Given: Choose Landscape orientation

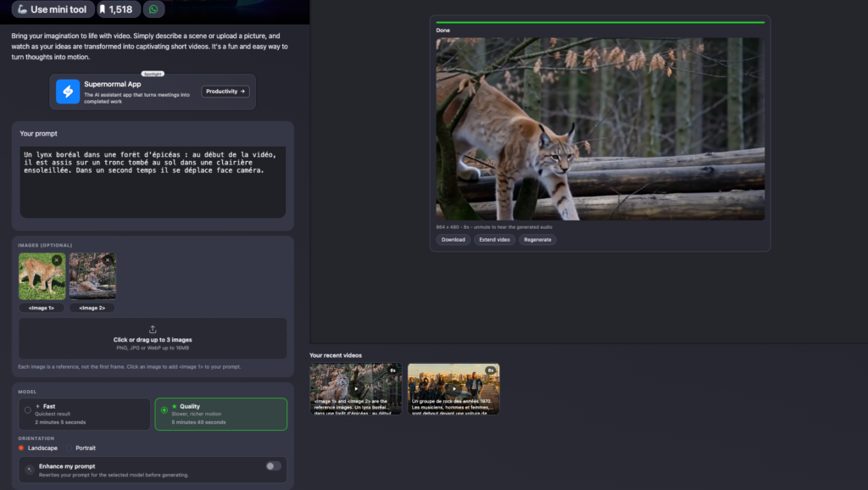Looking at the screenshot, I should coord(37,448).
